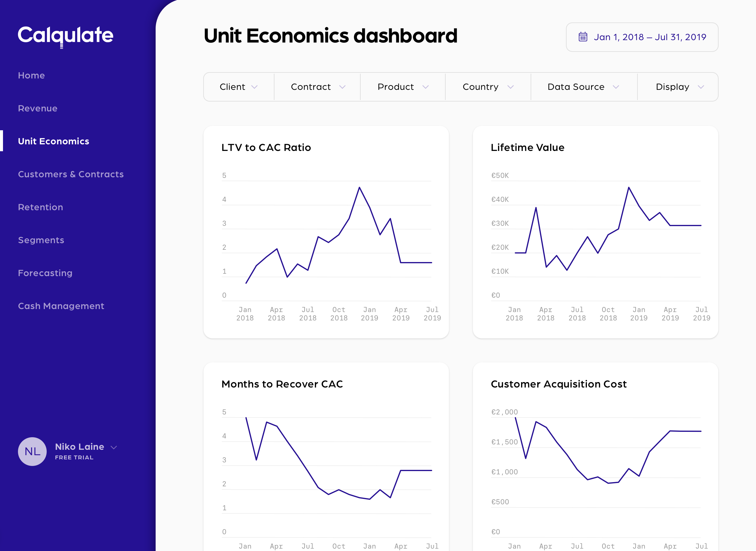Go to Home in the sidebar
This screenshot has width=756, height=551.
point(31,75)
